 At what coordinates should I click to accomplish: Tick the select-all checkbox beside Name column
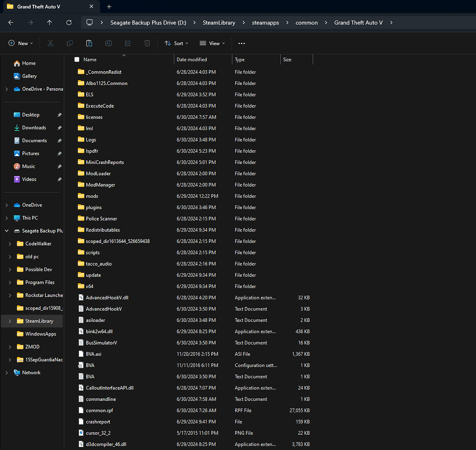(77, 59)
